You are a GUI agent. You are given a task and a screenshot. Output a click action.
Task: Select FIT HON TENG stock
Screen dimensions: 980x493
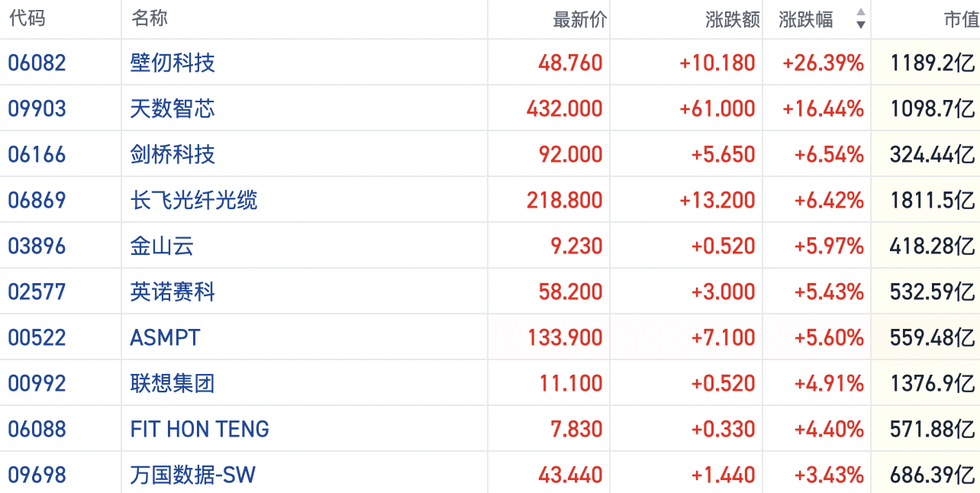click(x=200, y=429)
